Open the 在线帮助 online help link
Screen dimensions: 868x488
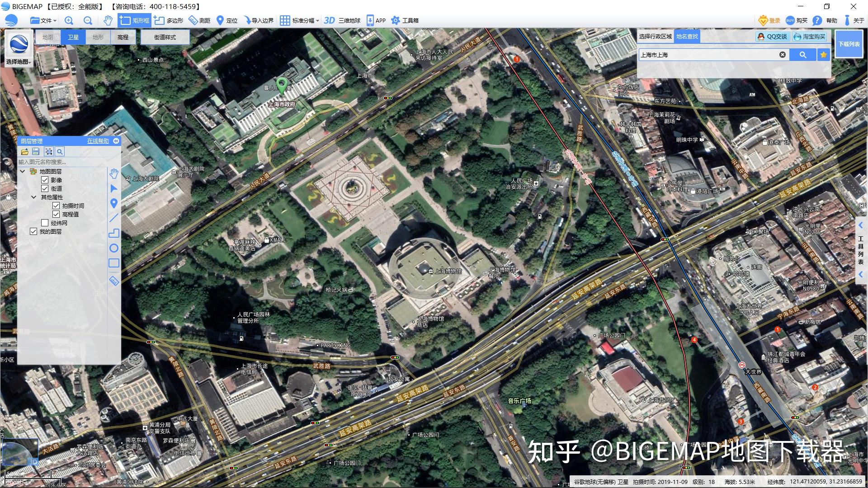[x=98, y=141]
